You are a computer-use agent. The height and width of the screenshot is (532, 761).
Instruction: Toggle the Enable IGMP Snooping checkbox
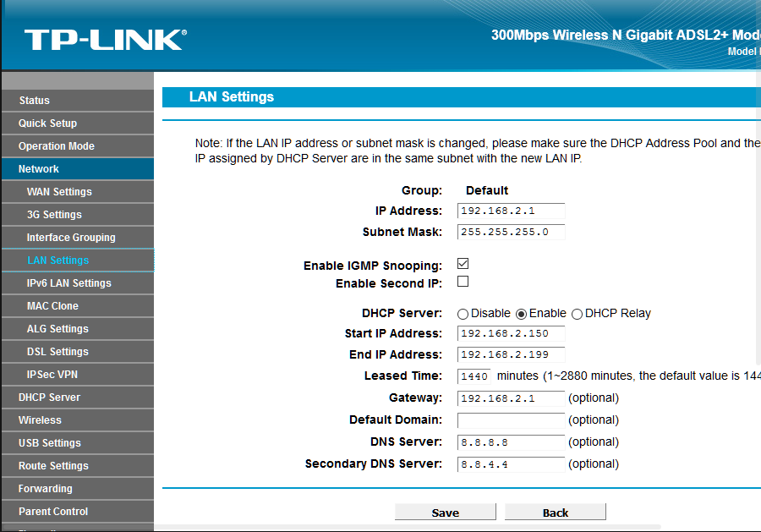coord(463,265)
